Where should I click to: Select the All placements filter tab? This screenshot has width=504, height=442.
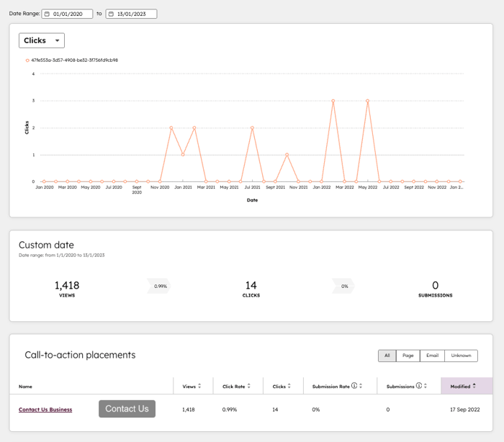tap(387, 356)
